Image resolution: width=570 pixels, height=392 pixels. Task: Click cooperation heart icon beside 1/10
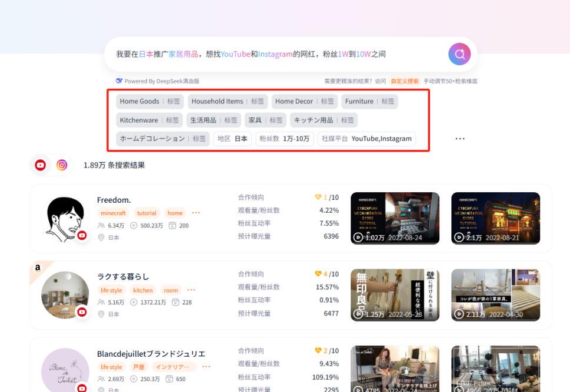pos(318,197)
